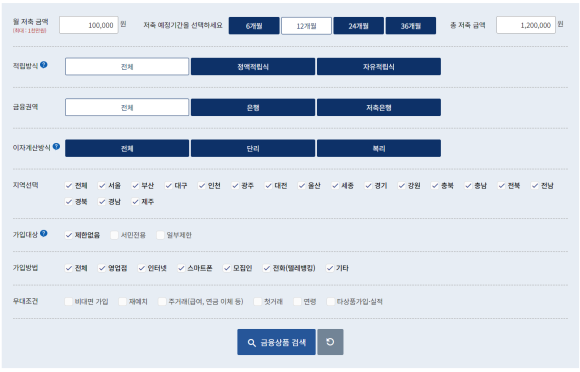The width and height of the screenshot is (580, 372).
Task: Check the 서민전용 checkbox
Action: tap(115, 235)
